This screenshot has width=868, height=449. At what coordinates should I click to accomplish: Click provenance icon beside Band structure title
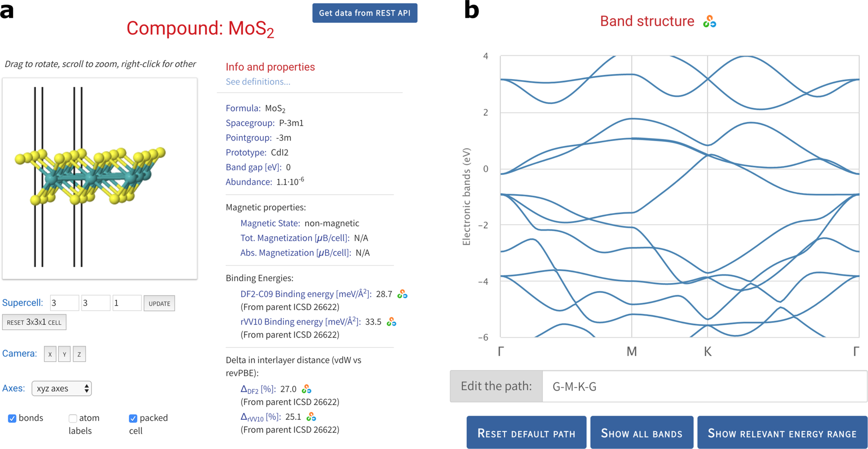[709, 21]
